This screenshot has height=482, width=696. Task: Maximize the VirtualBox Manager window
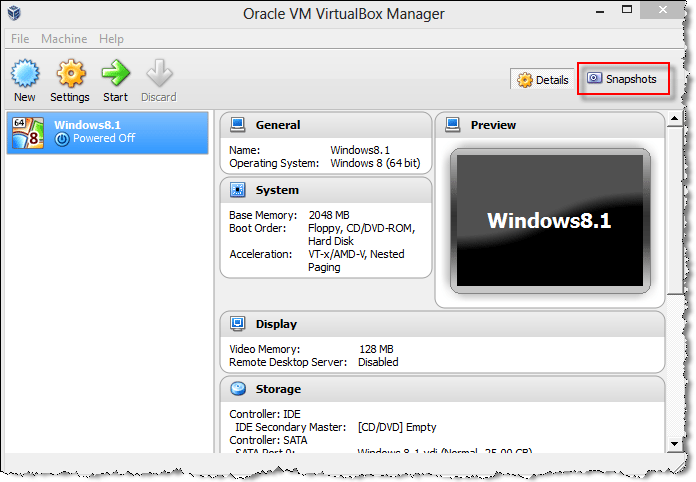pos(627,10)
